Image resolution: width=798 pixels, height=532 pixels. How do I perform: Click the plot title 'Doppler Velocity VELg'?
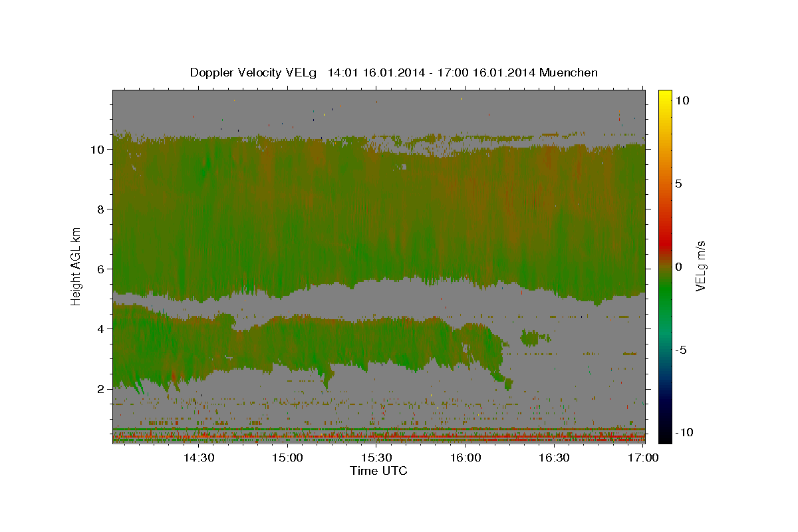coord(254,72)
